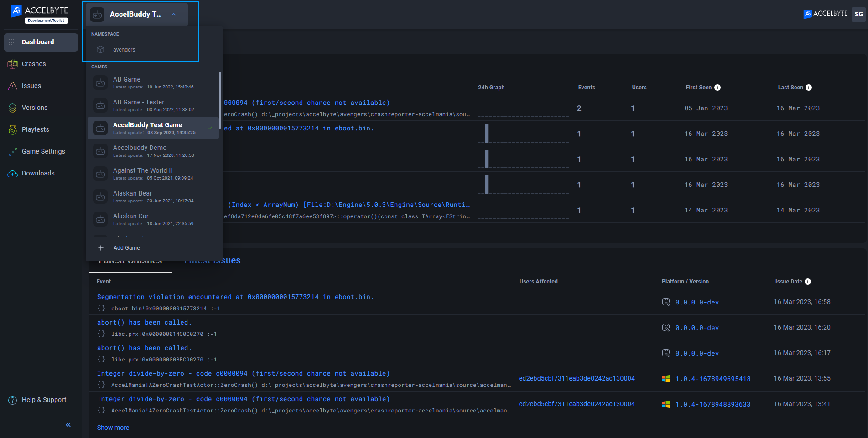This screenshot has width=868, height=438.
Task: Select AccelBuddy Test Game entry
Action: (153, 128)
